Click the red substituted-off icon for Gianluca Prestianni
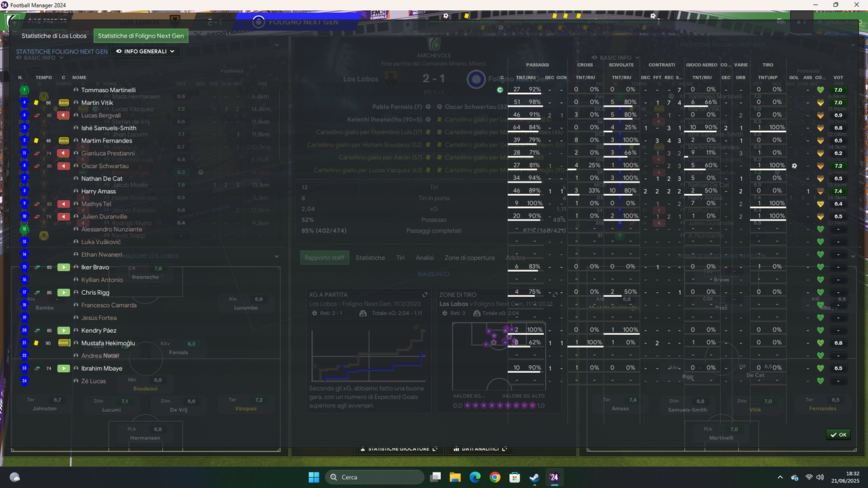868x488 pixels. click(64, 153)
